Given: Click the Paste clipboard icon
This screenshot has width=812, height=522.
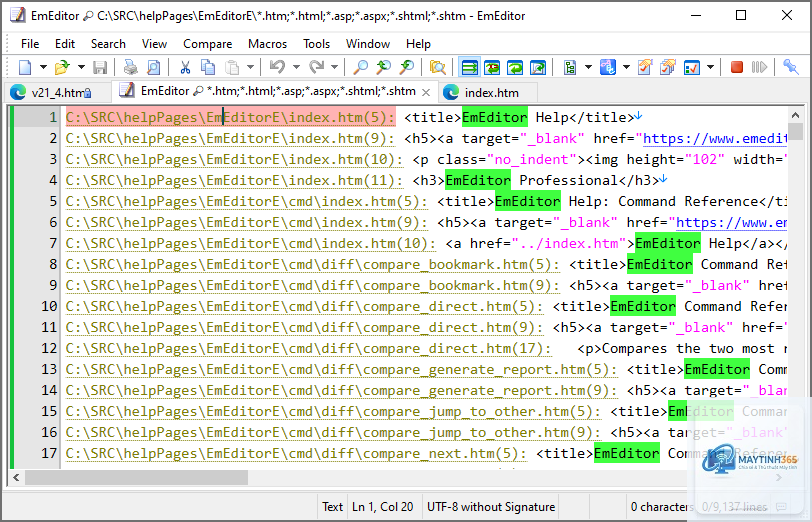Looking at the screenshot, I should (x=232, y=67).
